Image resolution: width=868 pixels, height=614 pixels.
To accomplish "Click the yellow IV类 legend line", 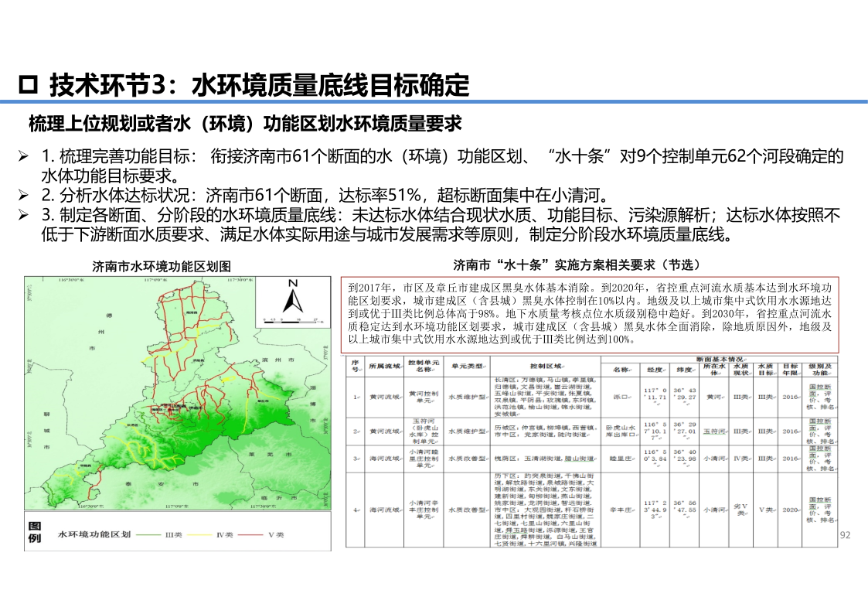I will coord(200,535).
